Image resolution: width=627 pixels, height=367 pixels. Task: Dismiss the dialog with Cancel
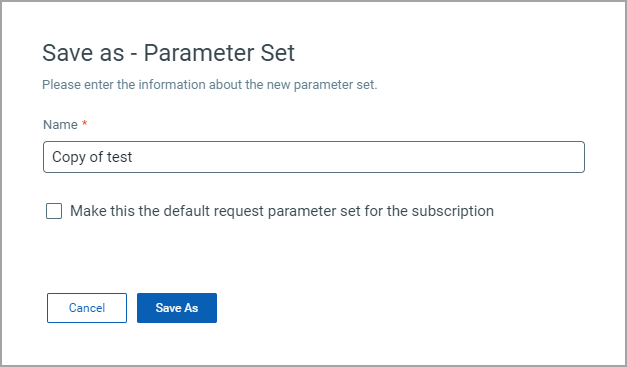87,308
